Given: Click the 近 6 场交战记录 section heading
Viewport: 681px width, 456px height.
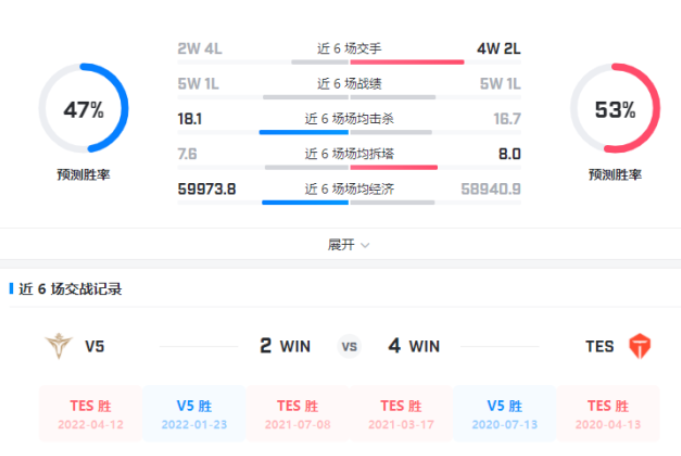Looking at the screenshot, I should [x=70, y=289].
